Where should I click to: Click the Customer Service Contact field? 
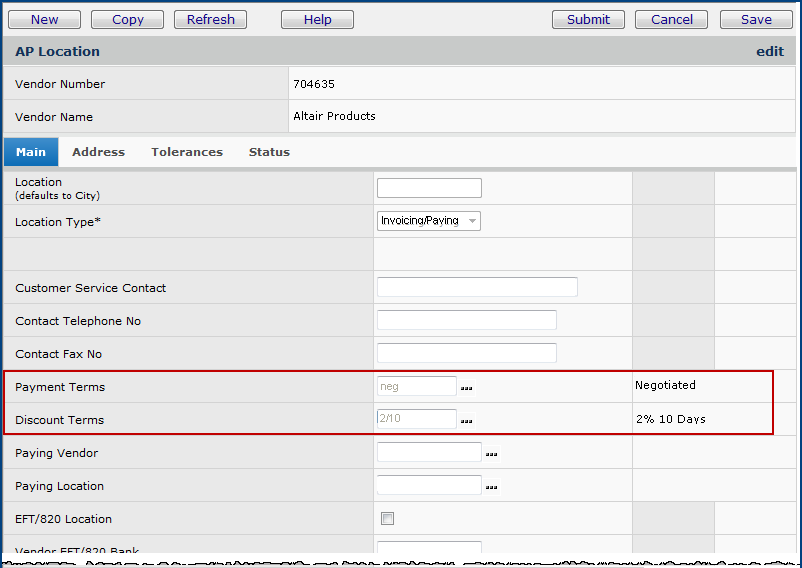477,287
